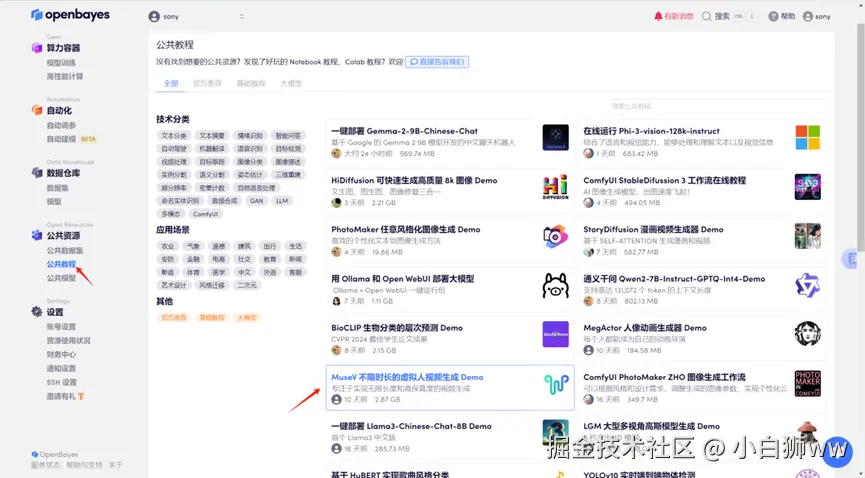This screenshot has height=478, width=865.
Task: Click author avatar on MuseV card
Action: pos(336,400)
